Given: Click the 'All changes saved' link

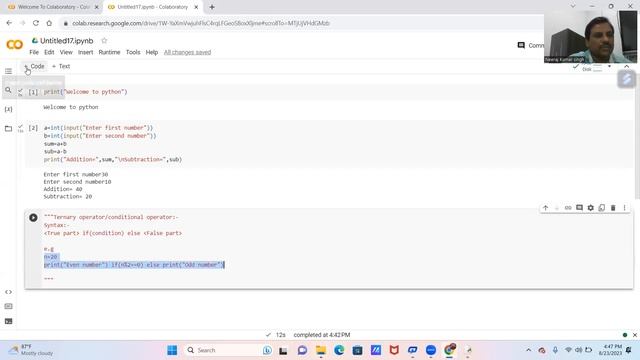Looking at the screenshot, I should click(187, 52).
